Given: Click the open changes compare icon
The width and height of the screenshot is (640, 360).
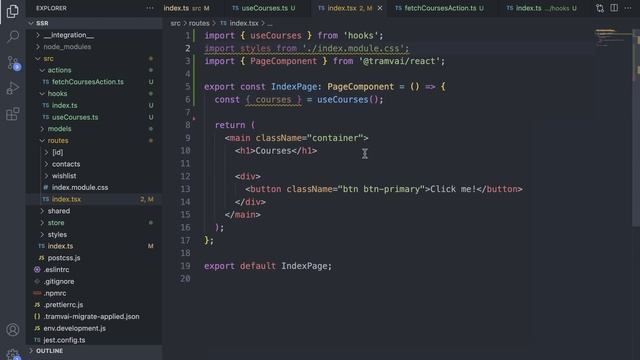Looking at the screenshot, I should coord(600,8).
